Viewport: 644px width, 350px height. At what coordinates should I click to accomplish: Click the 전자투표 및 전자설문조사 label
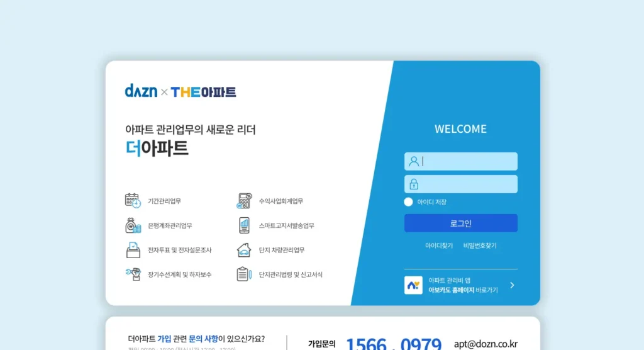coord(179,250)
